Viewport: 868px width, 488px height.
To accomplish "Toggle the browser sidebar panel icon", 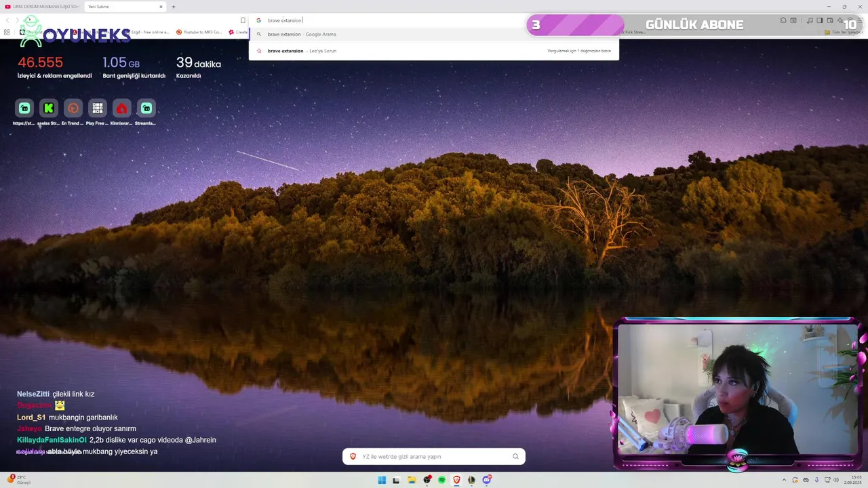I will click(820, 20).
